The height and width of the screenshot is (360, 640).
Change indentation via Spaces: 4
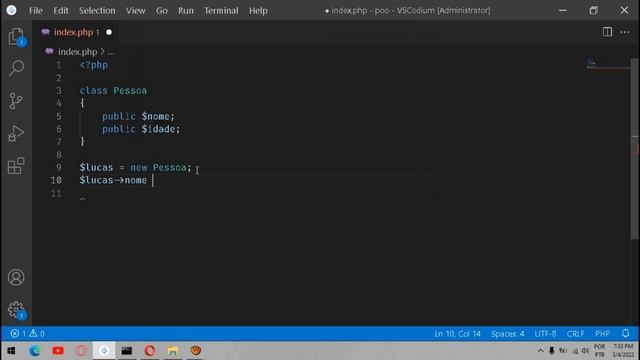(x=507, y=333)
